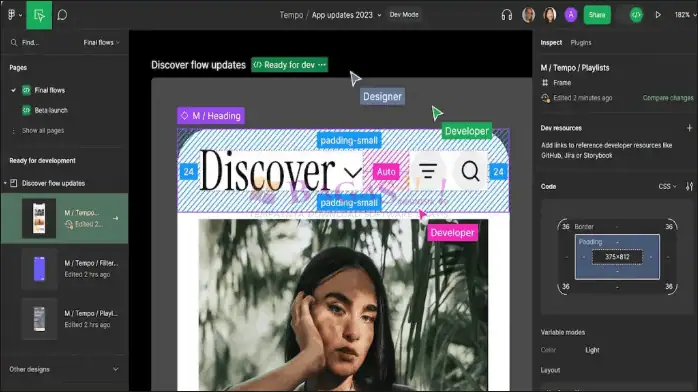Click the filter icon in the heading
698x392 pixels.
(428, 171)
